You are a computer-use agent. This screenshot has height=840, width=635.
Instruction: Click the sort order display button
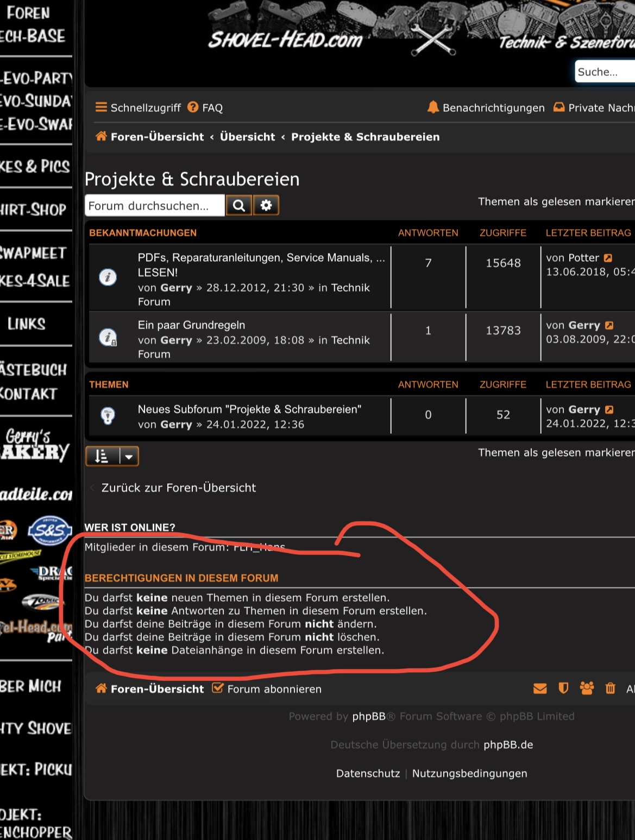coord(102,457)
